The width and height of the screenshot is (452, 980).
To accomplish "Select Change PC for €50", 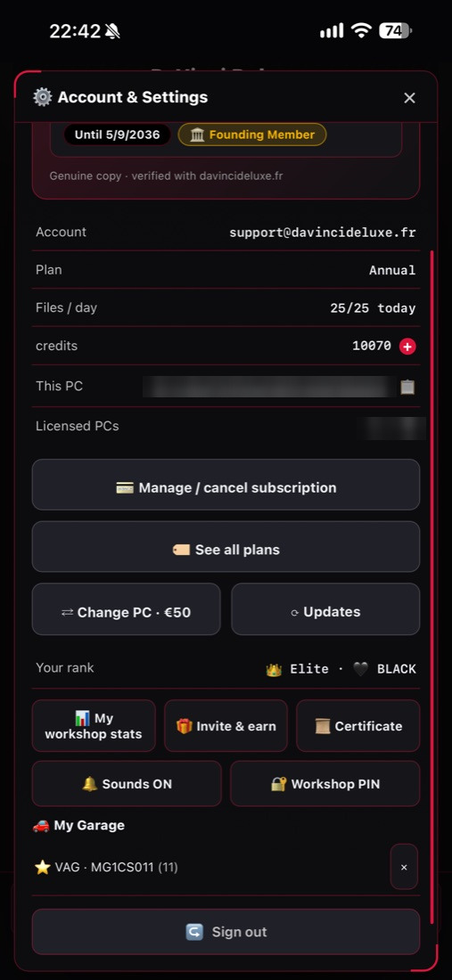I will [127, 609].
